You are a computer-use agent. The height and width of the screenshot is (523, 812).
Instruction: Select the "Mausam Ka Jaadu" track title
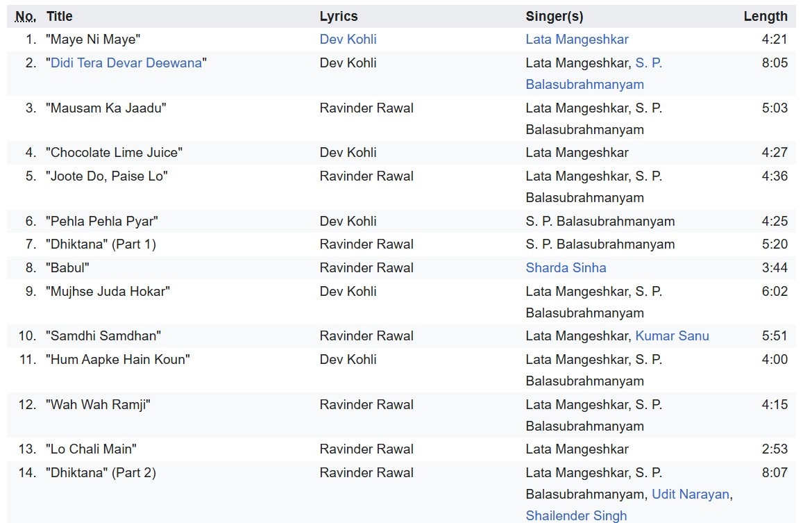(106, 108)
